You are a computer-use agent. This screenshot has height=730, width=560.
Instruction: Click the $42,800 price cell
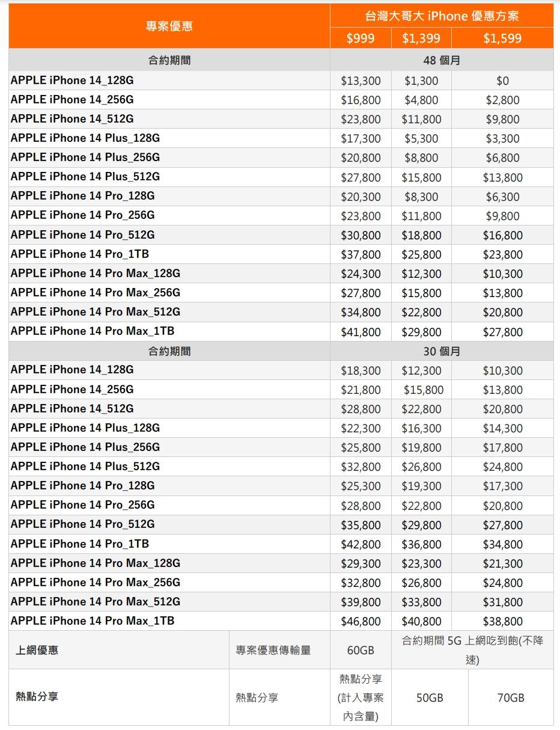[x=361, y=544]
